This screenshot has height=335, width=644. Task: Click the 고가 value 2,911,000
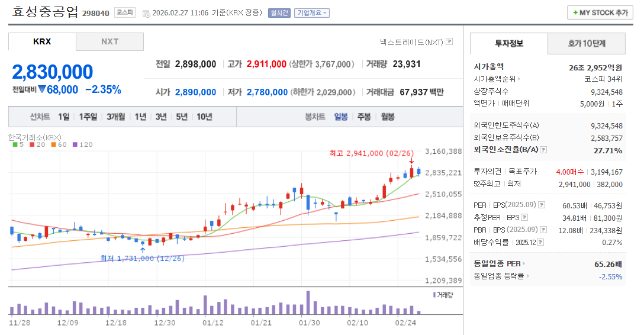266,64
